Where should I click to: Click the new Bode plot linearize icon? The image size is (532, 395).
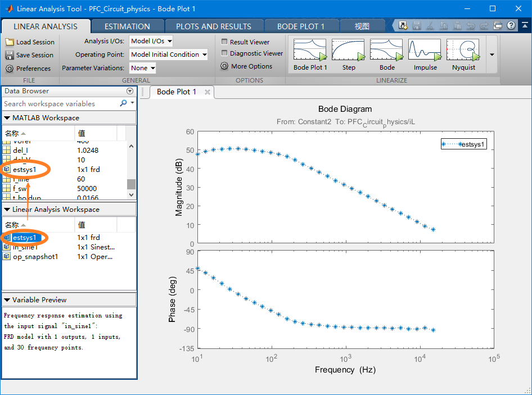pyautogui.click(x=386, y=50)
